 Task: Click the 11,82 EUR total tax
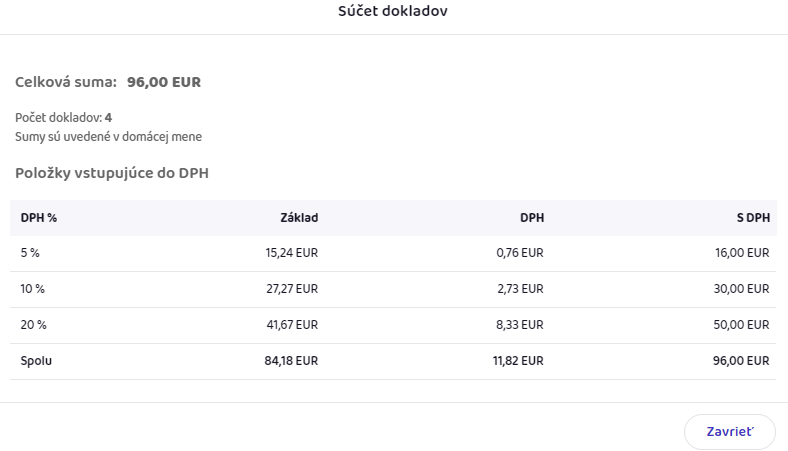(x=518, y=361)
